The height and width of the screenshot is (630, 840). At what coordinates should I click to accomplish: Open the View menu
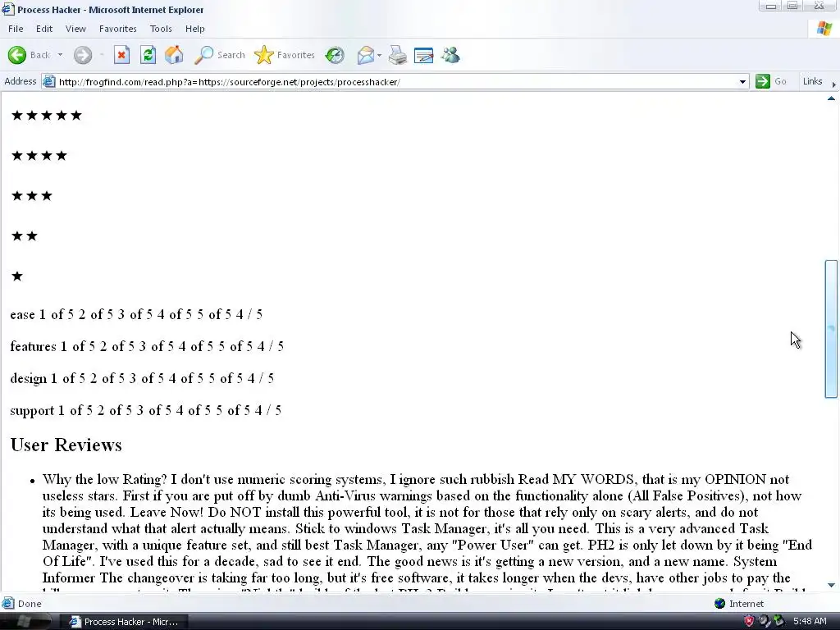(x=75, y=29)
